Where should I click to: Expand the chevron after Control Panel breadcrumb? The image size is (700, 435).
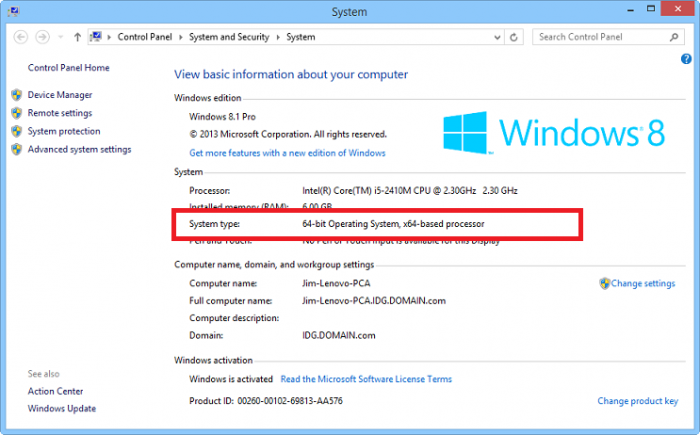pyautogui.click(x=181, y=37)
